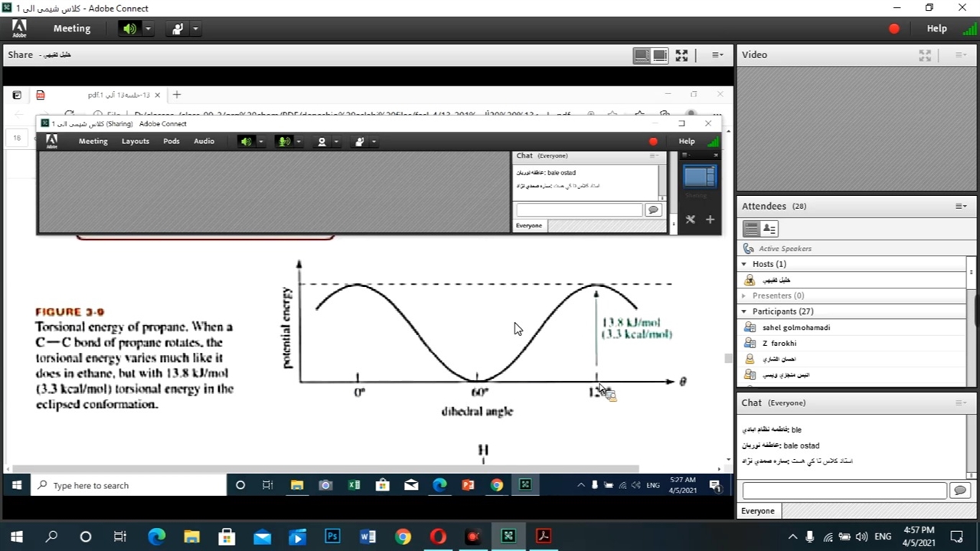Click the raise hand status icon

(x=178, y=28)
